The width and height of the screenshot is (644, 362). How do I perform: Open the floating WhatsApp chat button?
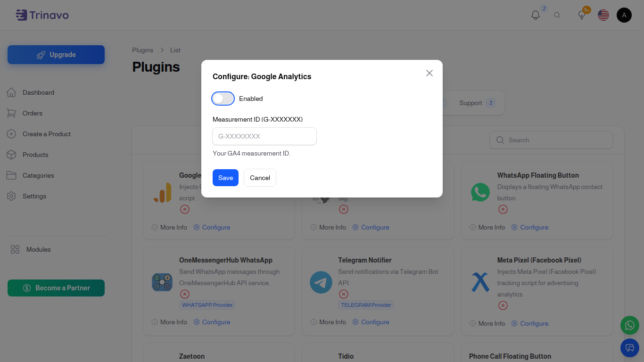click(x=630, y=325)
